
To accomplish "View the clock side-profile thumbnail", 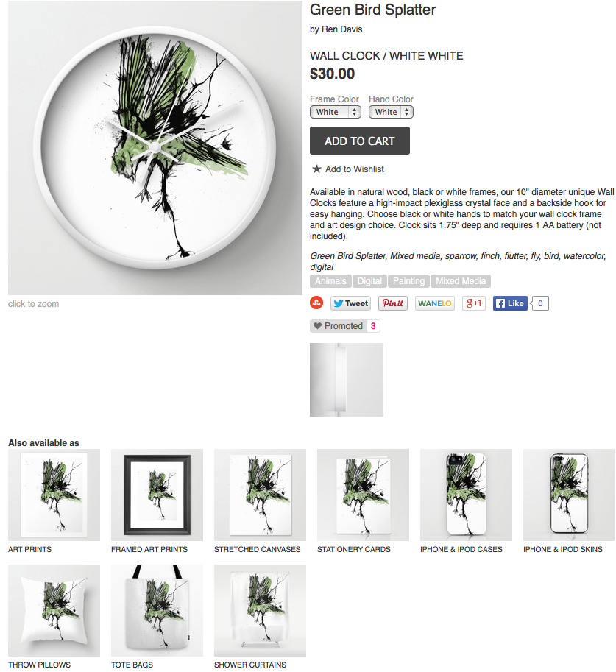I will pyautogui.click(x=347, y=380).
